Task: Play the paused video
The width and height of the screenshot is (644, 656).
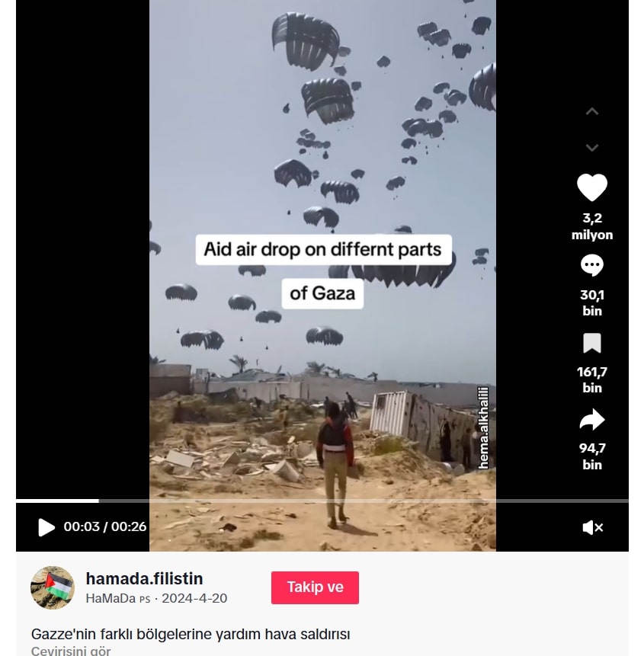Action: (46, 527)
